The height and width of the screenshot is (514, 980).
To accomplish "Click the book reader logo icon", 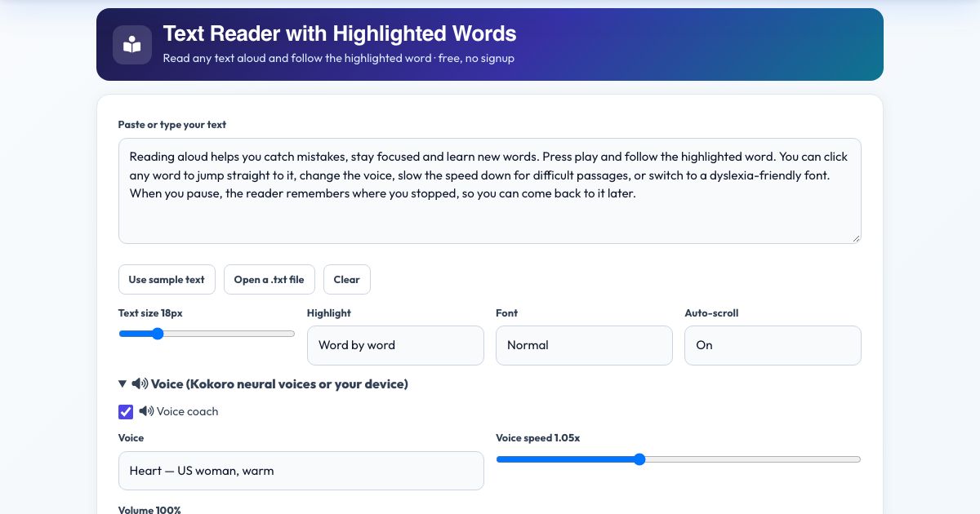I will 132,45.
